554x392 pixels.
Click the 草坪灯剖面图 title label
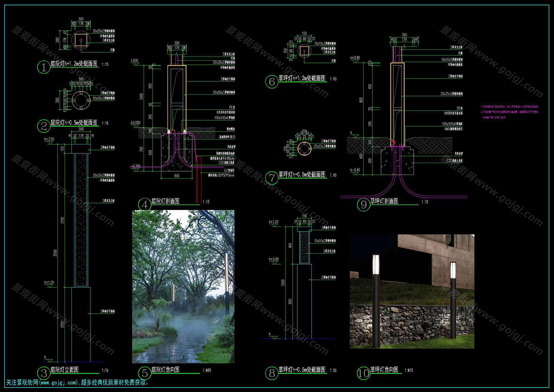click(384, 201)
